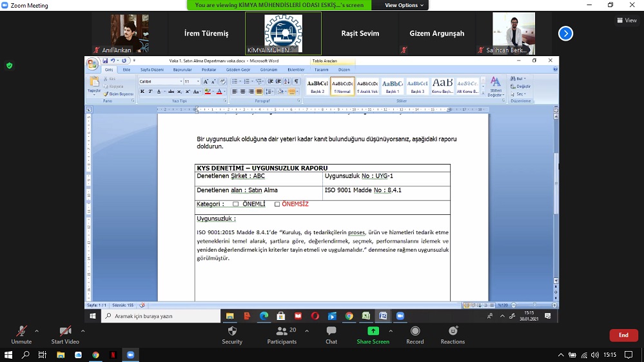Expand video settings arrow next to Start Video

(x=83, y=331)
